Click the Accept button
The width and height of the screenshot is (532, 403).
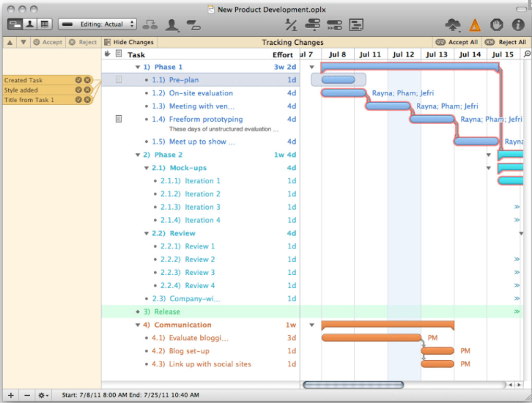[48, 42]
